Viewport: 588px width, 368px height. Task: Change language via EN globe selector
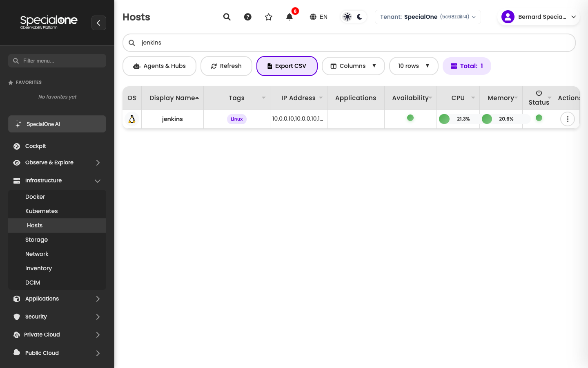pos(318,17)
